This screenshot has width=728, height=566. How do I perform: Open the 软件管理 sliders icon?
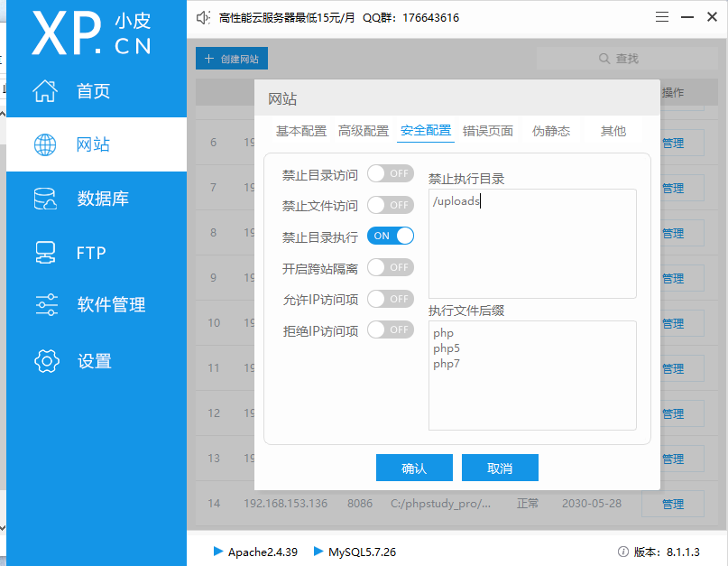46,305
